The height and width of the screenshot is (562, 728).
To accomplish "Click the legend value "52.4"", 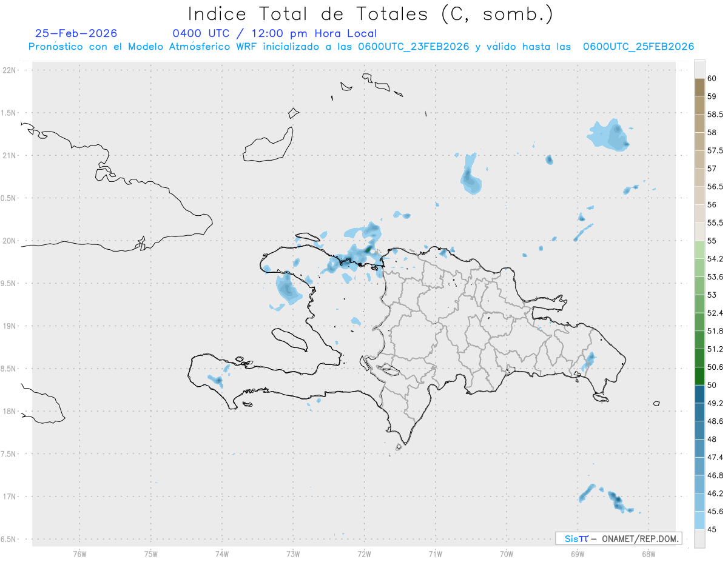I will coord(715,313).
